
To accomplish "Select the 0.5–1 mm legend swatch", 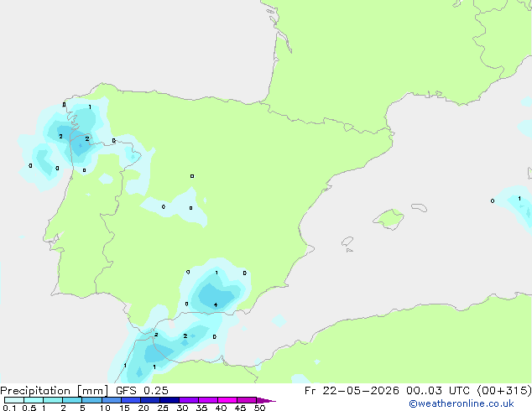I will [x=34, y=400].
